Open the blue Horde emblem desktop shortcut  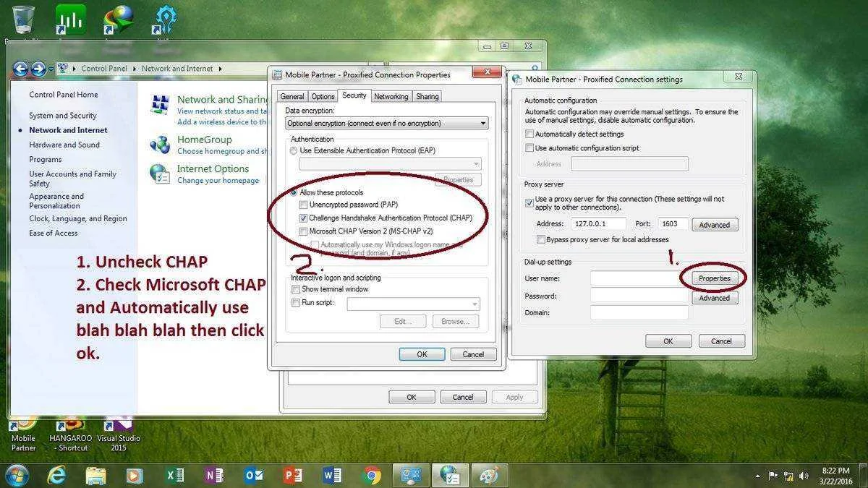[166, 20]
